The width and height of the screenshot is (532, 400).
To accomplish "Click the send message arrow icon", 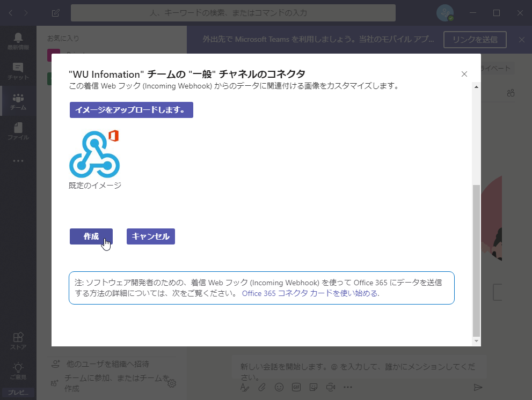I will 478,387.
